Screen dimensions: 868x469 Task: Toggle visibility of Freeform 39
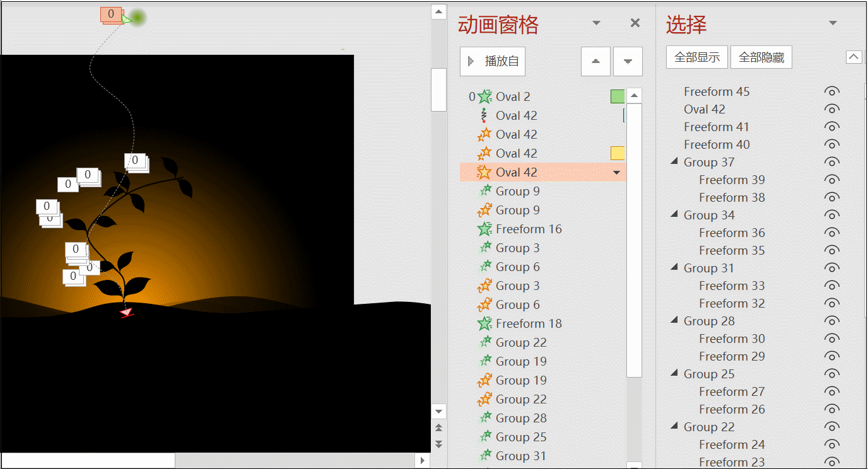[x=832, y=180]
